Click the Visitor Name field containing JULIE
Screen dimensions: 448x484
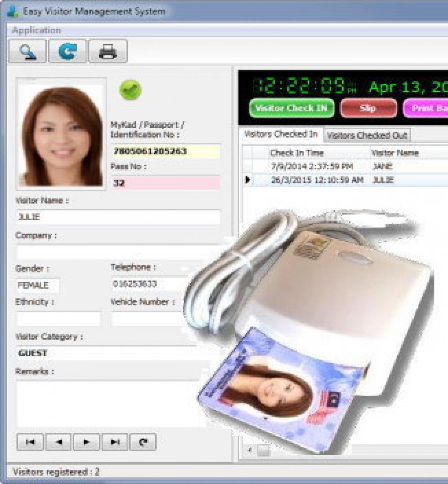pyautogui.click(x=118, y=217)
